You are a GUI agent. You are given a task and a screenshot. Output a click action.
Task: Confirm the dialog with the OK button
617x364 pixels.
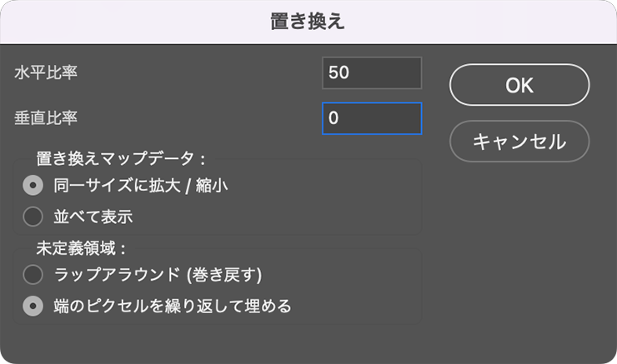click(x=519, y=84)
